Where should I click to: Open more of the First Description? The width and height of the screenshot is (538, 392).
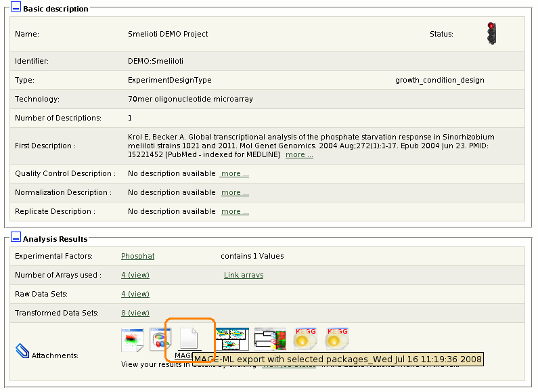[299, 154]
